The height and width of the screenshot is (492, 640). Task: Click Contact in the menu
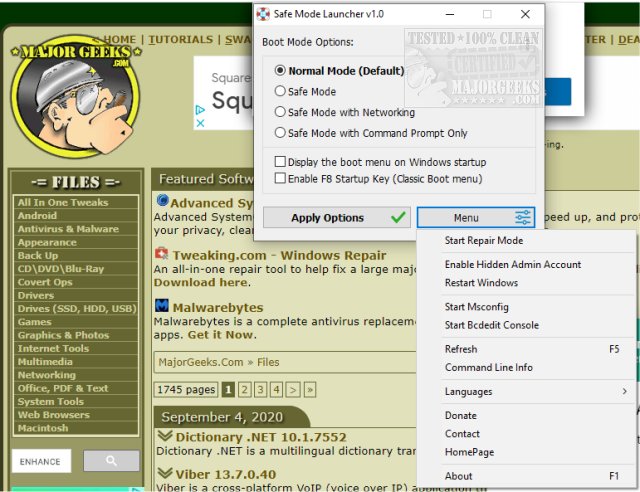462,434
